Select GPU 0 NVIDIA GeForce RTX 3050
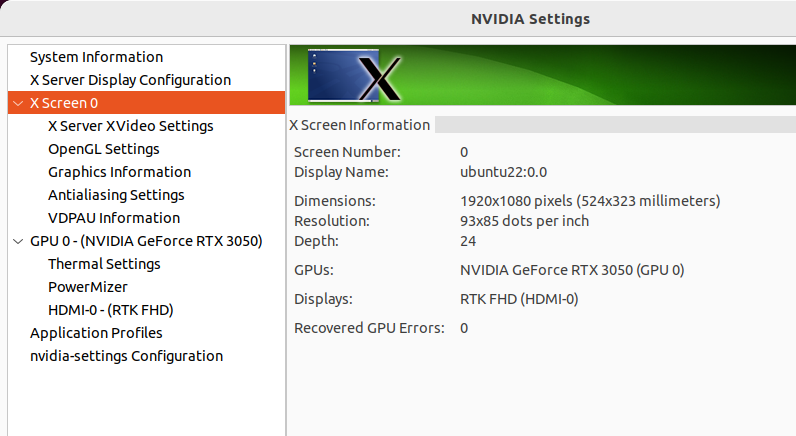 pos(146,241)
